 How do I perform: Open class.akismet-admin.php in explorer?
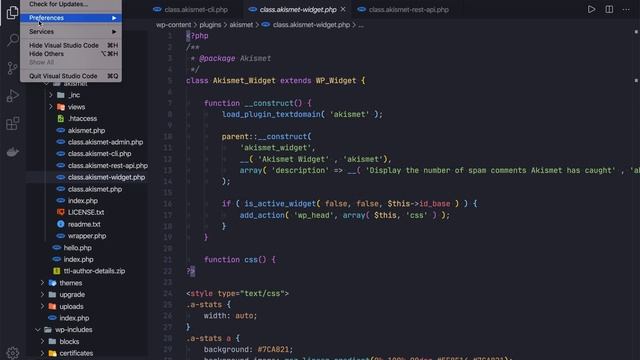(x=105, y=142)
